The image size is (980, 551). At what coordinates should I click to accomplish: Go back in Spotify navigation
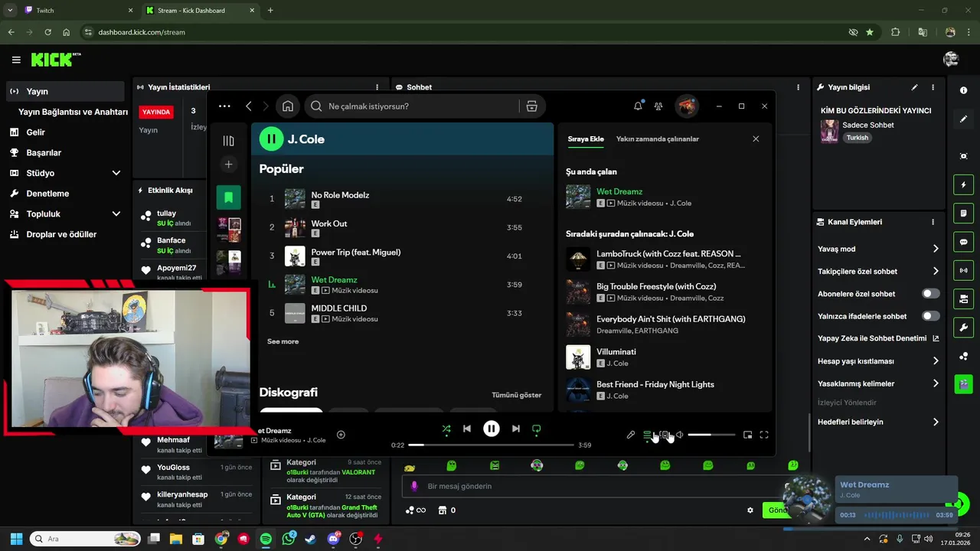click(x=249, y=106)
